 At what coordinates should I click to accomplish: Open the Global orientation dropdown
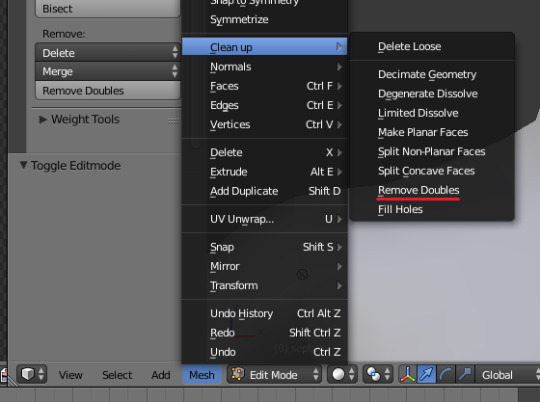pos(507,374)
